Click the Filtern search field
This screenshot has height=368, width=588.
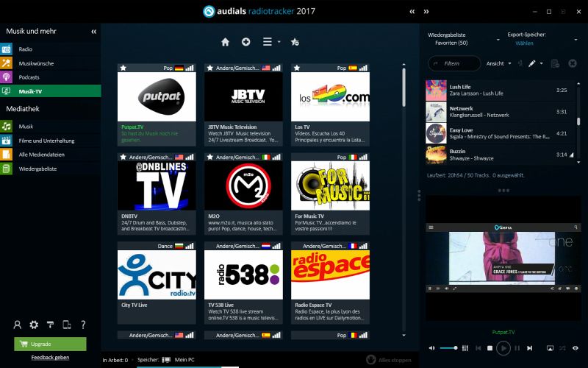456,63
